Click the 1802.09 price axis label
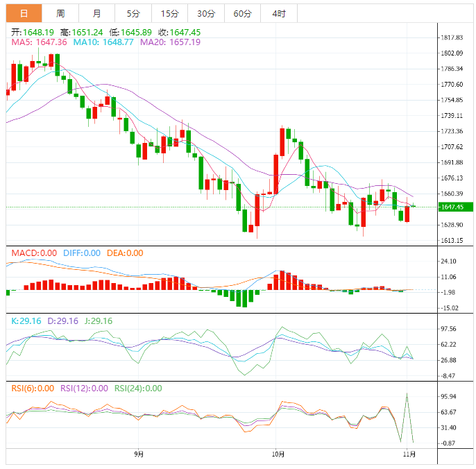This screenshot has width=476, height=469. click(x=452, y=53)
